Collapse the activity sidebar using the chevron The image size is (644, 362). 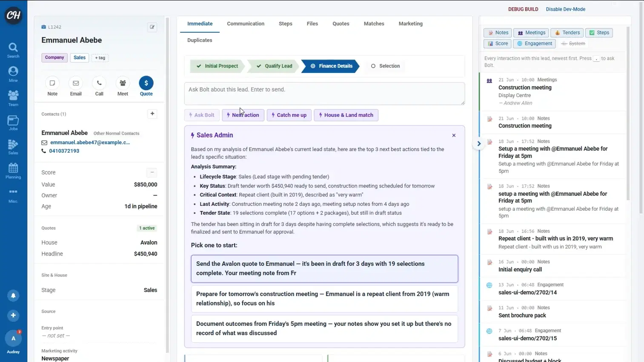coord(479,144)
